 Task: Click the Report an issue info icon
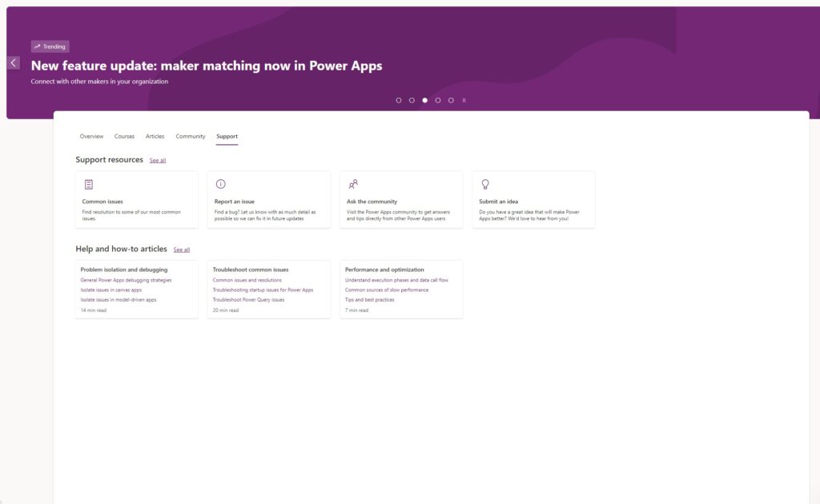(x=221, y=184)
